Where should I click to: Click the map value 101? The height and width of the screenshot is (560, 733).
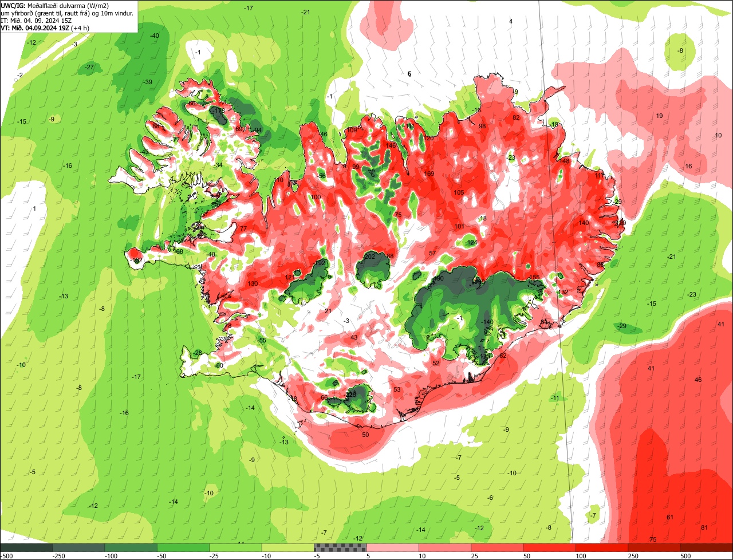[x=459, y=226]
